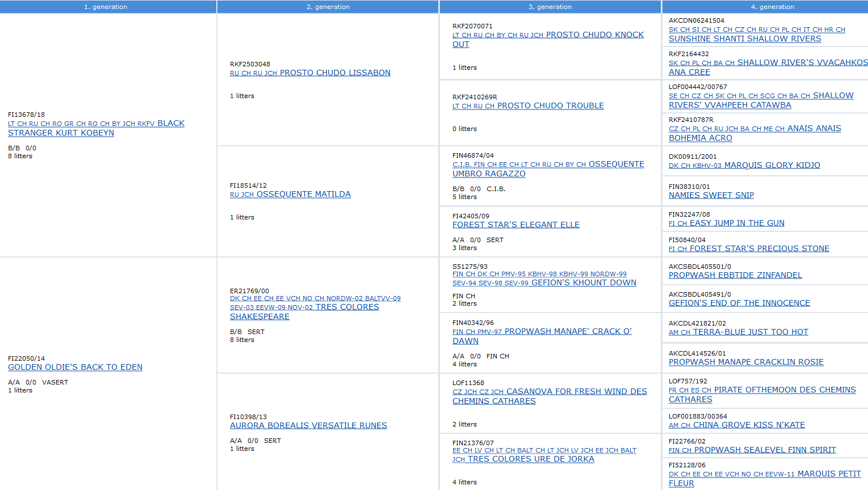Select Propwash Manape' Crack O' Dawn

[568, 331]
